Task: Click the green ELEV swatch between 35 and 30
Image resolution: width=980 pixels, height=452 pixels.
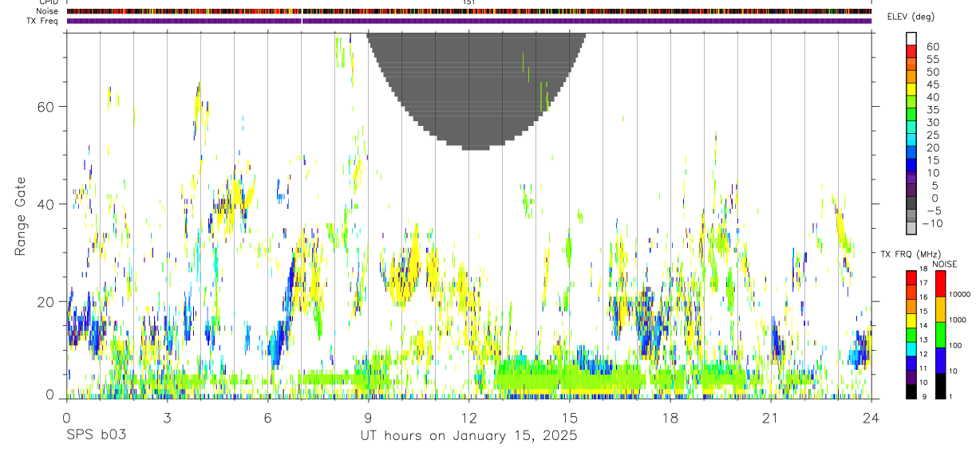Action: click(911, 113)
